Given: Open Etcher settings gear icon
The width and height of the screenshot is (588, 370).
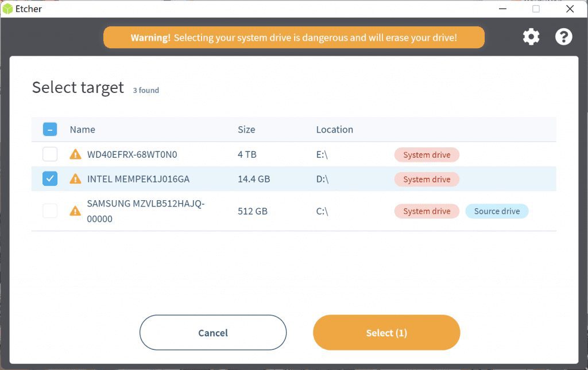Looking at the screenshot, I should [531, 37].
